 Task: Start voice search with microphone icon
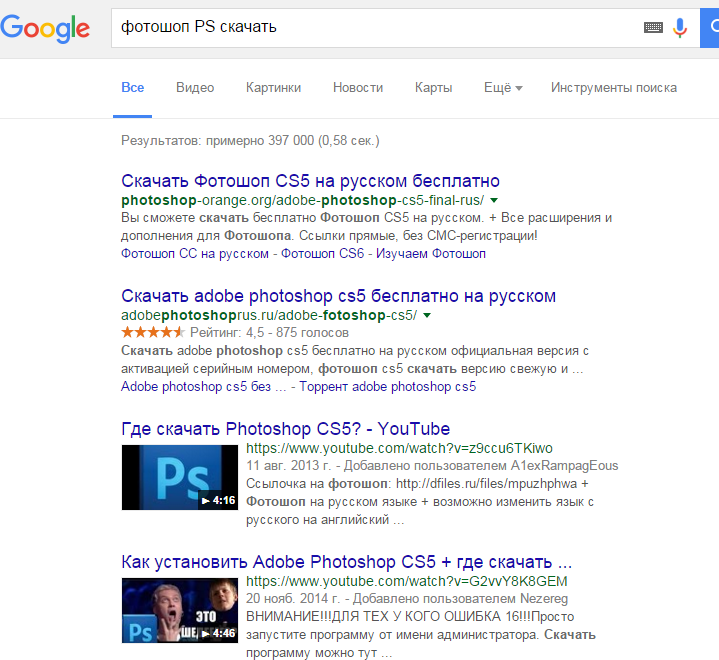[680, 28]
